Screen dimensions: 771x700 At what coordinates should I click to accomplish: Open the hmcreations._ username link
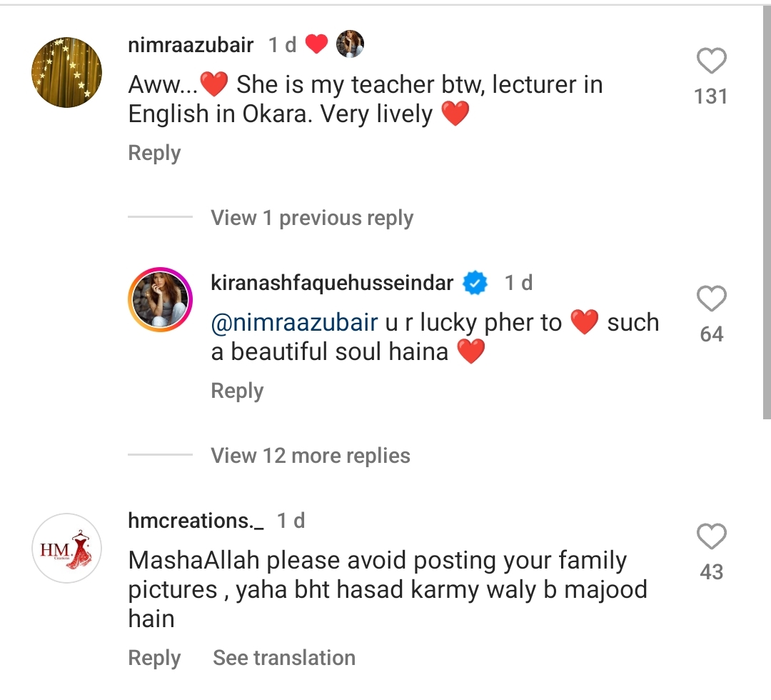[x=196, y=521]
